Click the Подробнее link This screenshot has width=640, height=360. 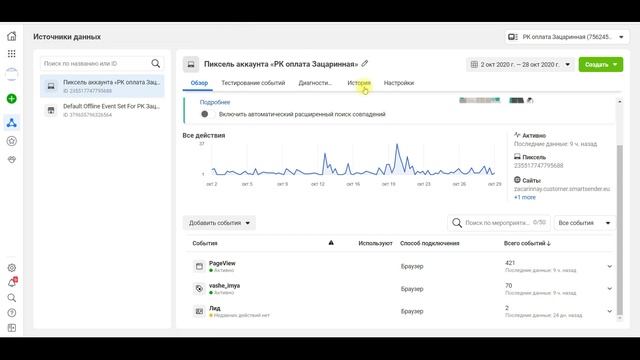[x=215, y=102]
